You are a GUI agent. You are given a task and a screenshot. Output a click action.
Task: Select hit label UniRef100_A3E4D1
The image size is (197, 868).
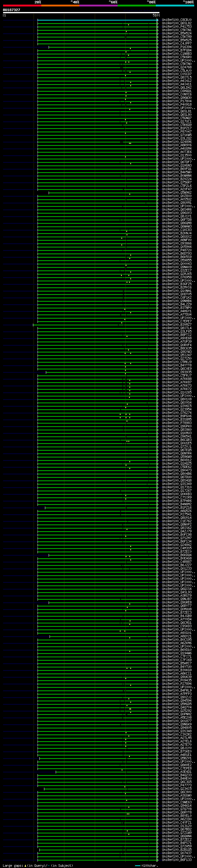click(177, 772)
